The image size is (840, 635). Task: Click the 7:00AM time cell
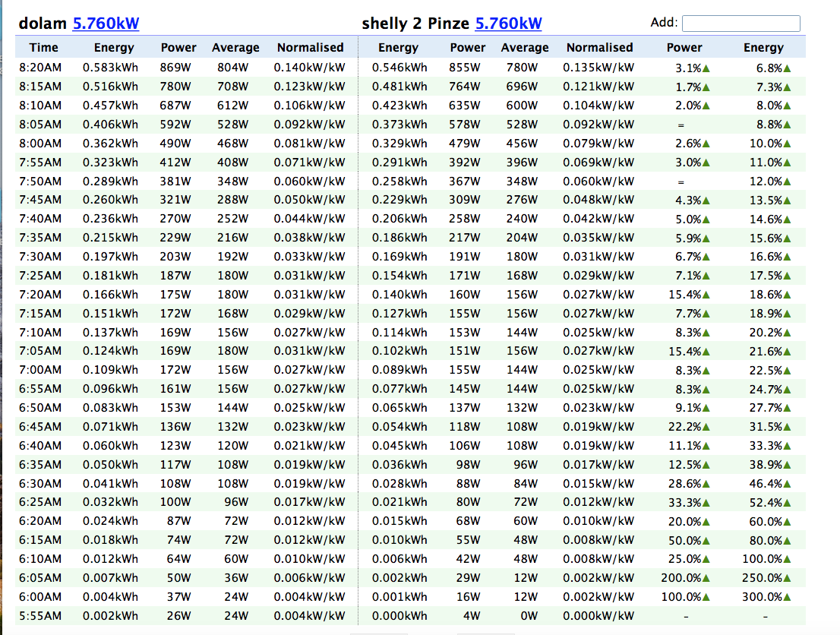40,370
